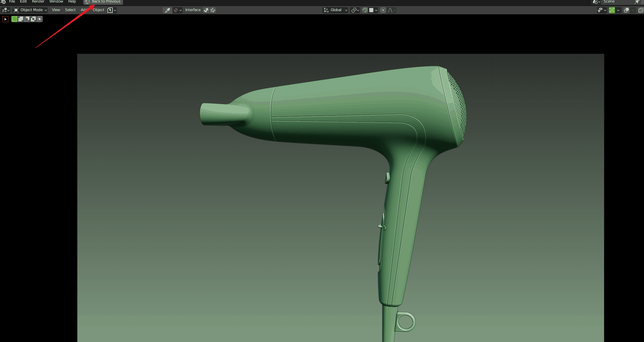Open the Render menu
The image size is (644, 342).
pos(37,2)
